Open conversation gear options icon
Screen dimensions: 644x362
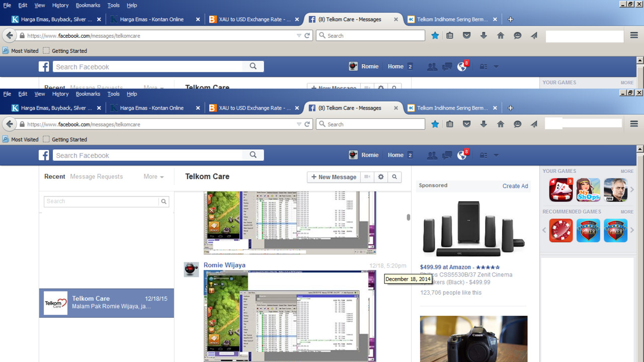pyautogui.click(x=381, y=177)
